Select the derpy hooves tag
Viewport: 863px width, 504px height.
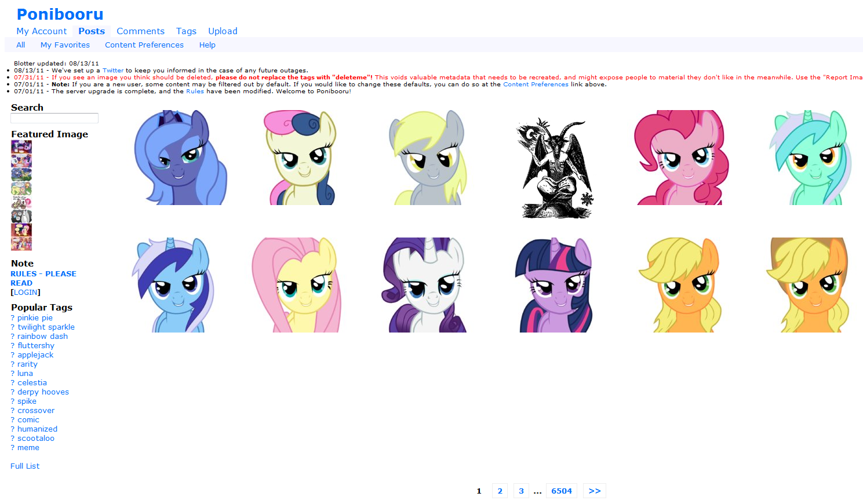click(43, 392)
